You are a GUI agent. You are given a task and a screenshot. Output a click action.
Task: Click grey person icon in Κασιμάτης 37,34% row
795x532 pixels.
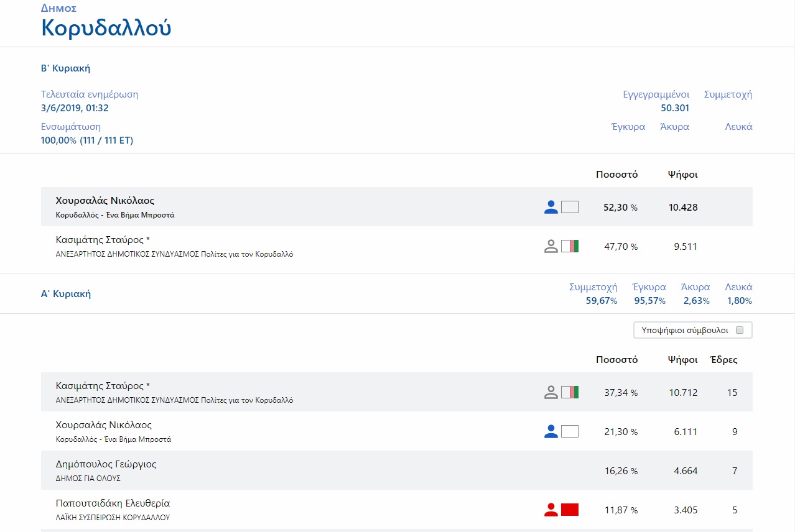(x=551, y=392)
